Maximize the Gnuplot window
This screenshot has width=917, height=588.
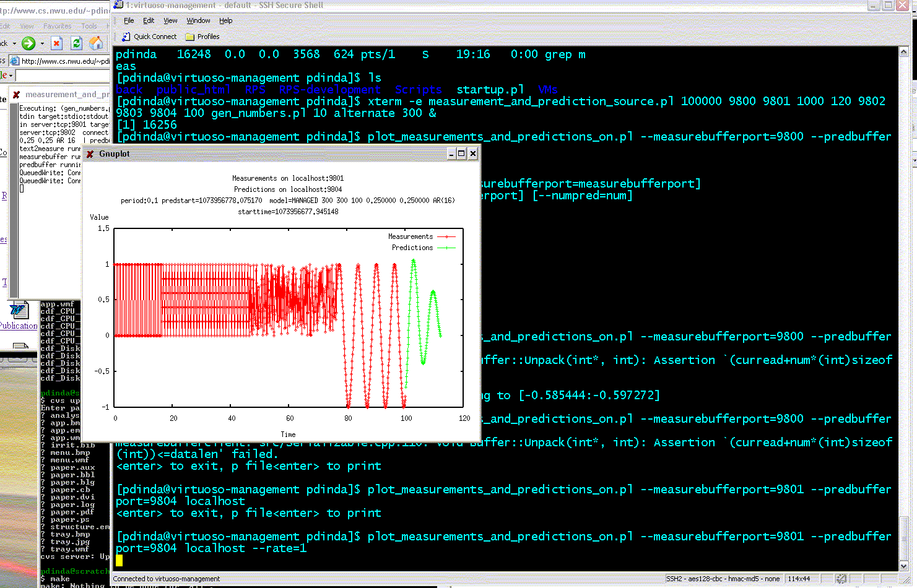tap(461, 153)
